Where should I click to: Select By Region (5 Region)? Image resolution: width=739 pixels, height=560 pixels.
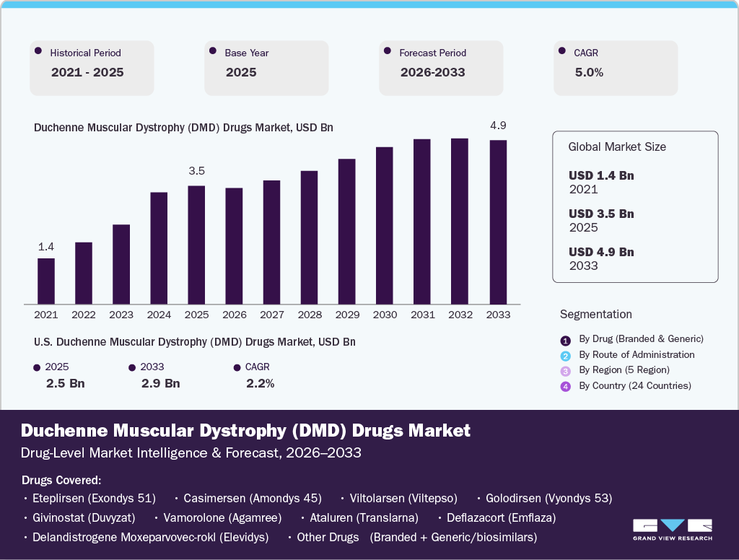624,370
